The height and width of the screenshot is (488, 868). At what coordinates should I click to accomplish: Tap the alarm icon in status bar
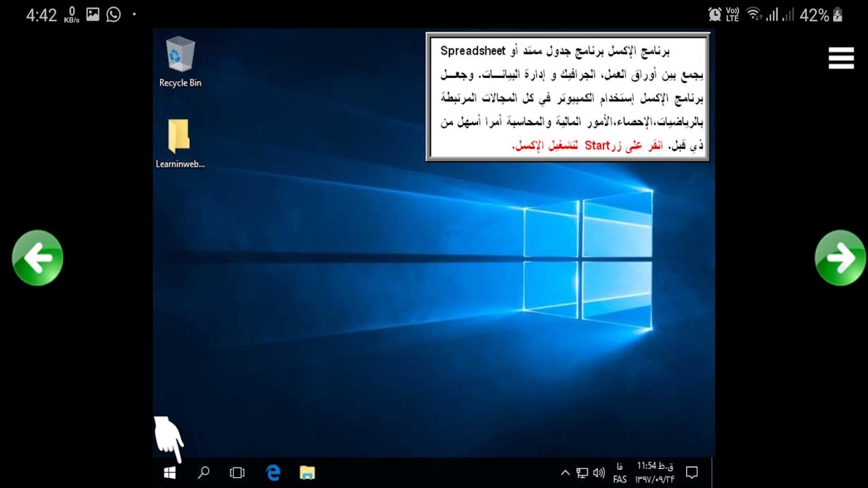click(715, 15)
